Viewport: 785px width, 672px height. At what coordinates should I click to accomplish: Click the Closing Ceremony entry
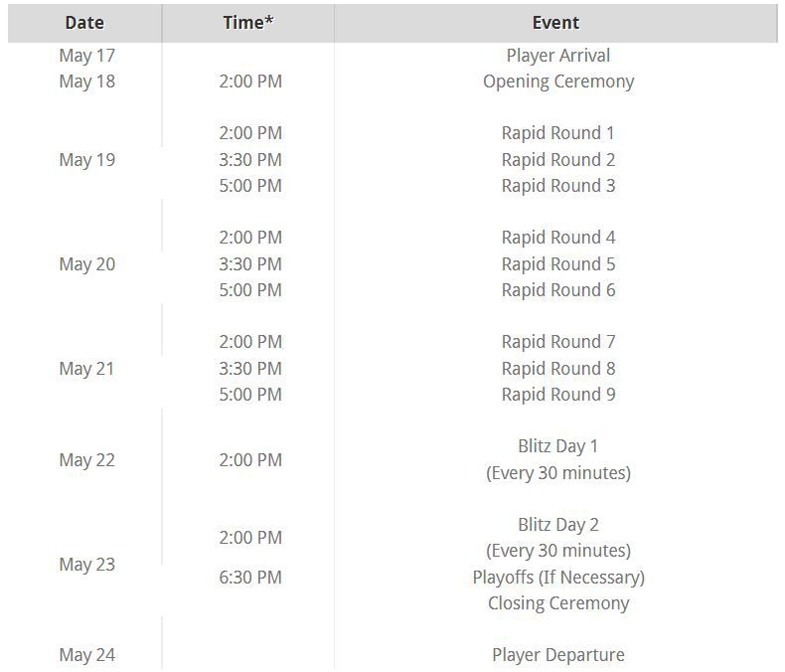pyautogui.click(x=558, y=603)
